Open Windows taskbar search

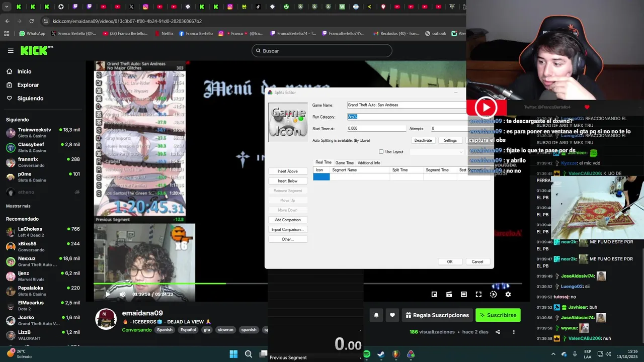coord(248,354)
